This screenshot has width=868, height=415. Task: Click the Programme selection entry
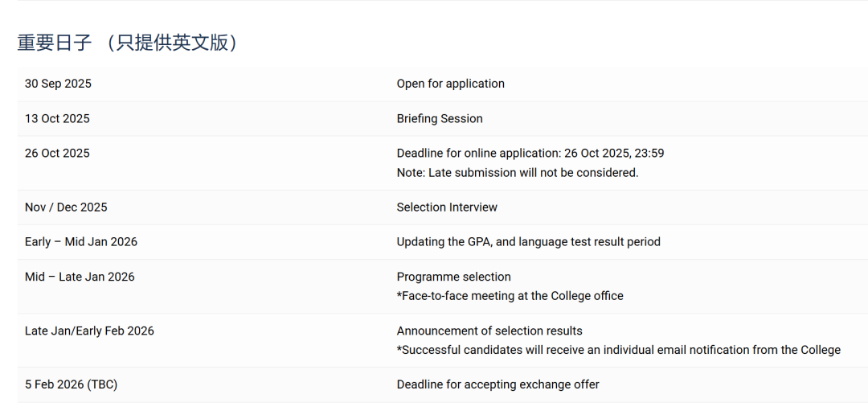tap(453, 277)
